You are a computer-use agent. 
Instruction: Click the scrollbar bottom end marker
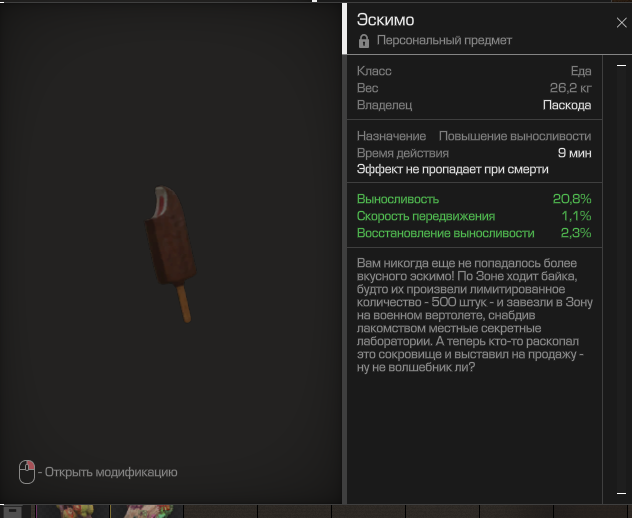tap(621, 493)
